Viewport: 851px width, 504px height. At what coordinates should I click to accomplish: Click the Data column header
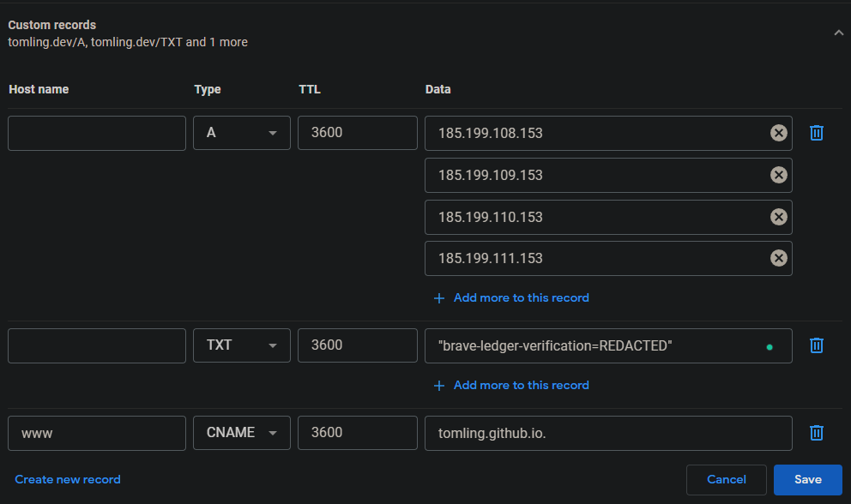pos(438,89)
